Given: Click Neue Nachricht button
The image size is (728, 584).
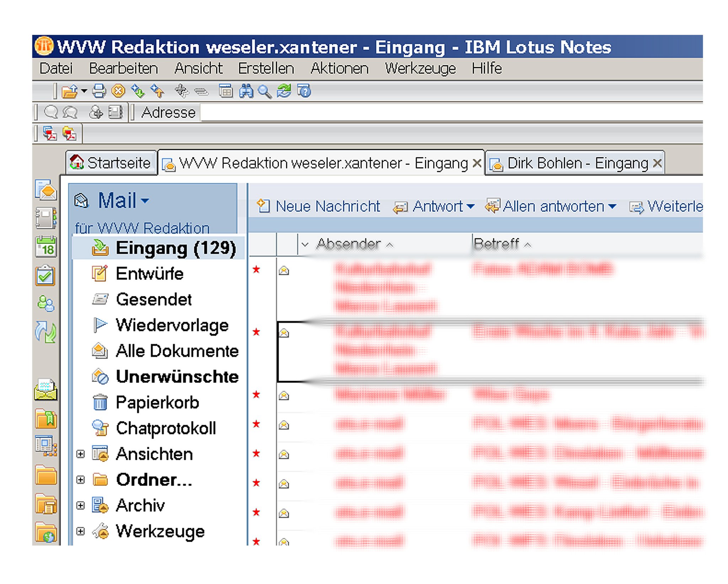Looking at the screenshot, I should click(318, 207).
